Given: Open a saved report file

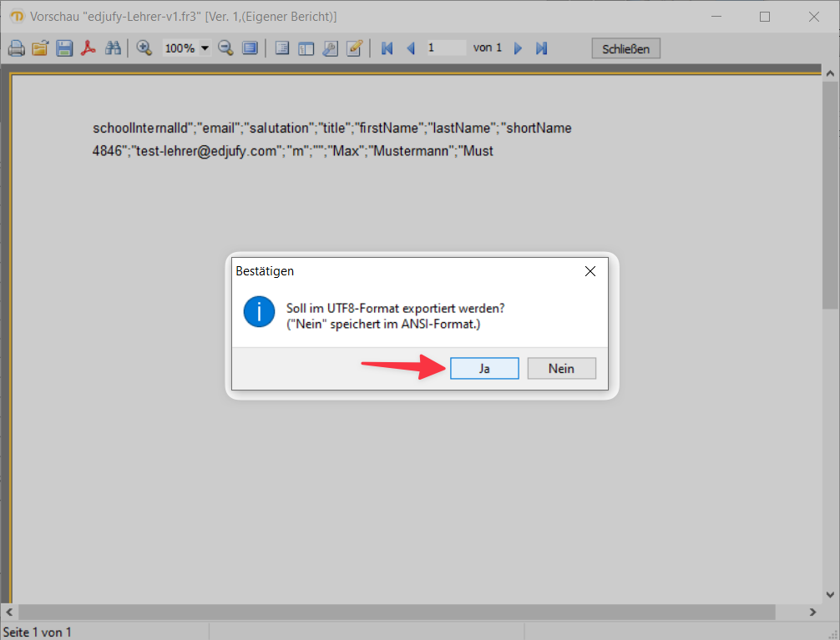Looking at the screenshot, I should 40,48.
